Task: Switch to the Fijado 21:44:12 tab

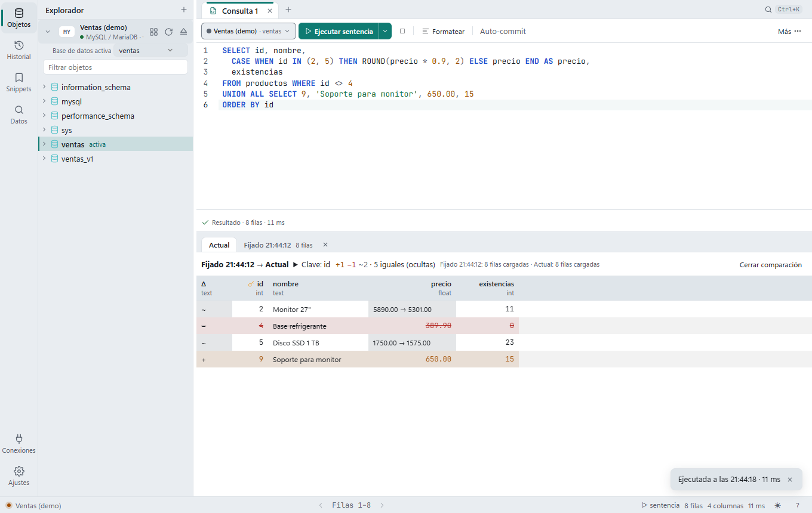Action: click(x=278, y=245)
